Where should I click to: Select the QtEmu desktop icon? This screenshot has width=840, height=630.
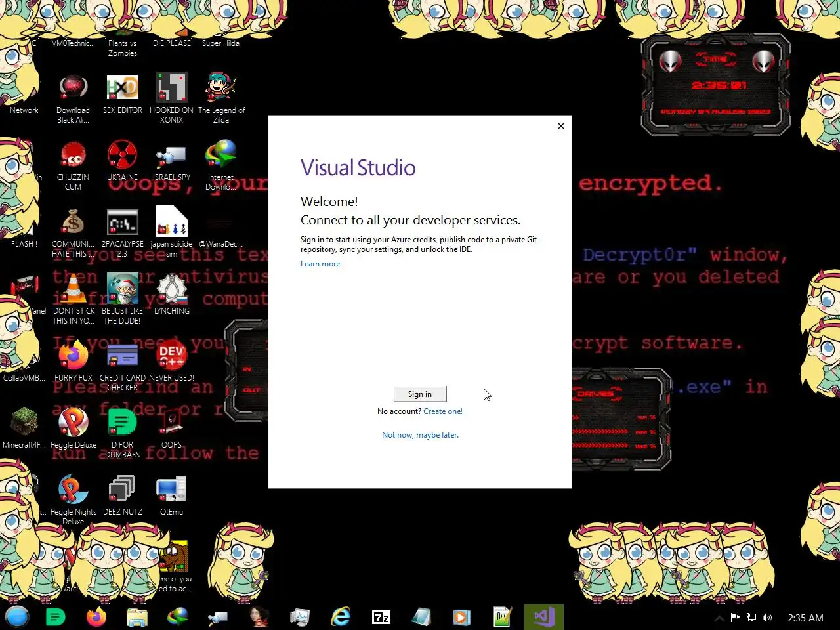pyautogui.click(x=171, y=495)
